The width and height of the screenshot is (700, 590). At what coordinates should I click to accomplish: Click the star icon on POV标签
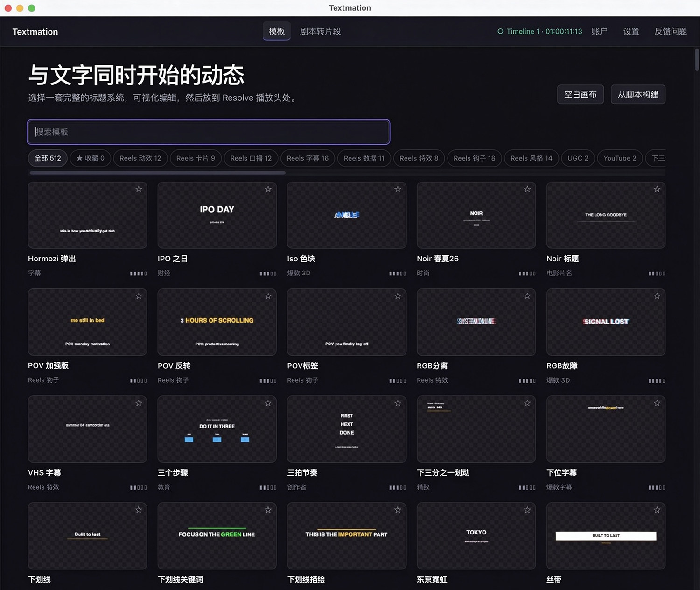[x=398, y=296]
